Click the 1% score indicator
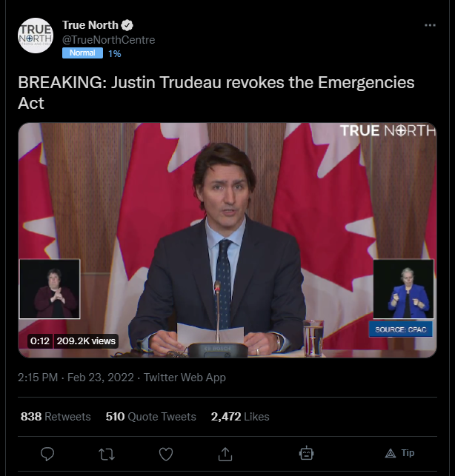The height and width of the screenshot is (476, 455). [x=115, y=54]
